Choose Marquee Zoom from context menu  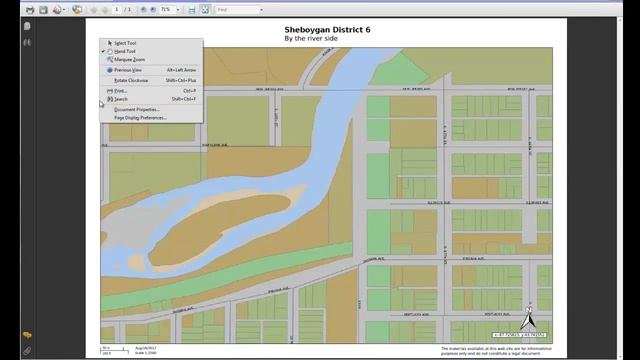tap(151, 60)
